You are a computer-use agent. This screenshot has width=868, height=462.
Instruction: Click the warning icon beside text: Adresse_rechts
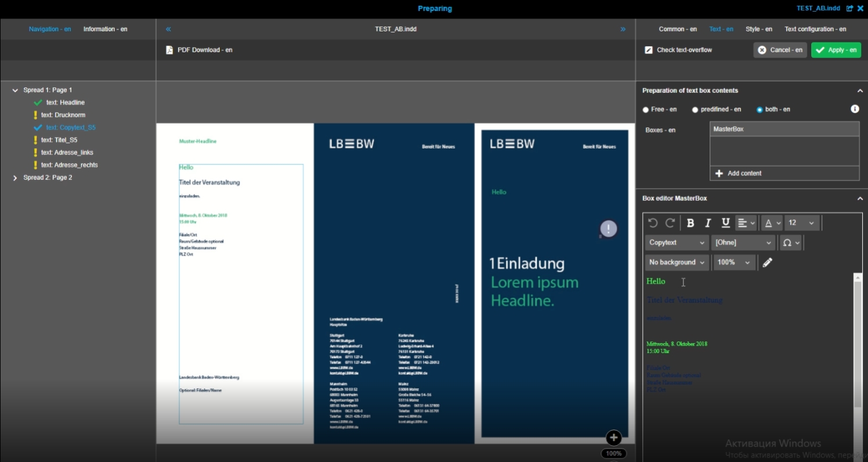[36, 165]
